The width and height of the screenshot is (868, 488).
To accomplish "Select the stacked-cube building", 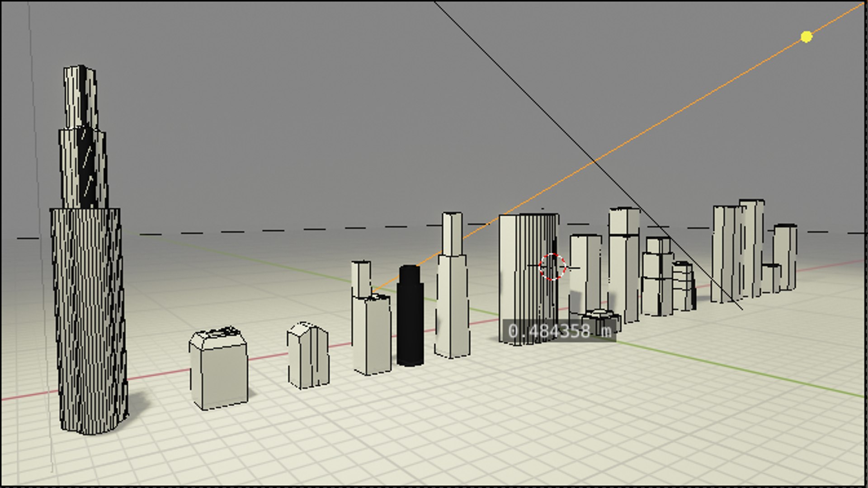I will 657,276.
